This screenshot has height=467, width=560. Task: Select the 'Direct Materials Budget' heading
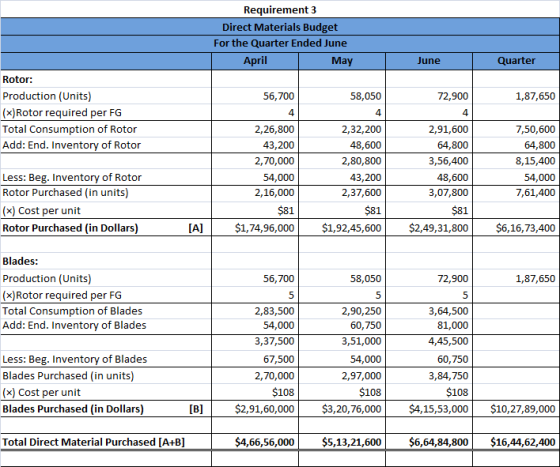pyautogui.click(x=280, y=27)
